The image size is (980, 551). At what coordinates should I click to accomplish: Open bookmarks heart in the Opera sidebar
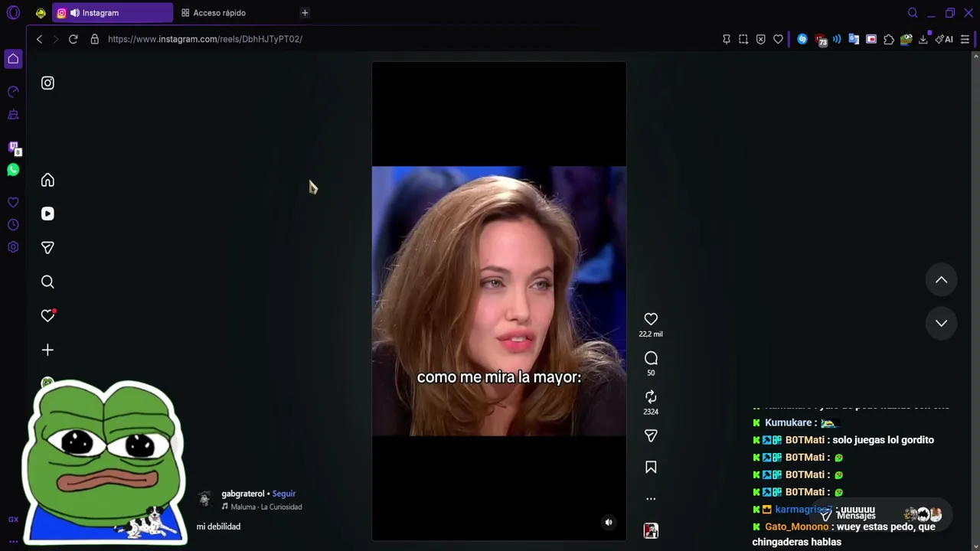point(13,203)
